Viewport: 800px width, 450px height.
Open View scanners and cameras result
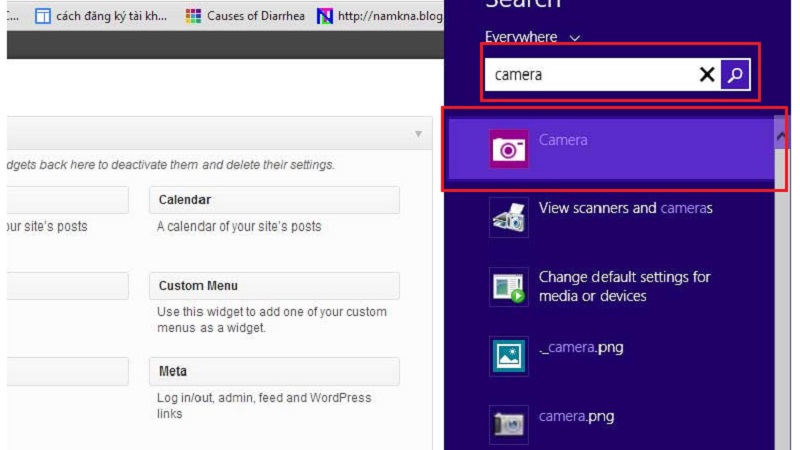pos(625,208)
